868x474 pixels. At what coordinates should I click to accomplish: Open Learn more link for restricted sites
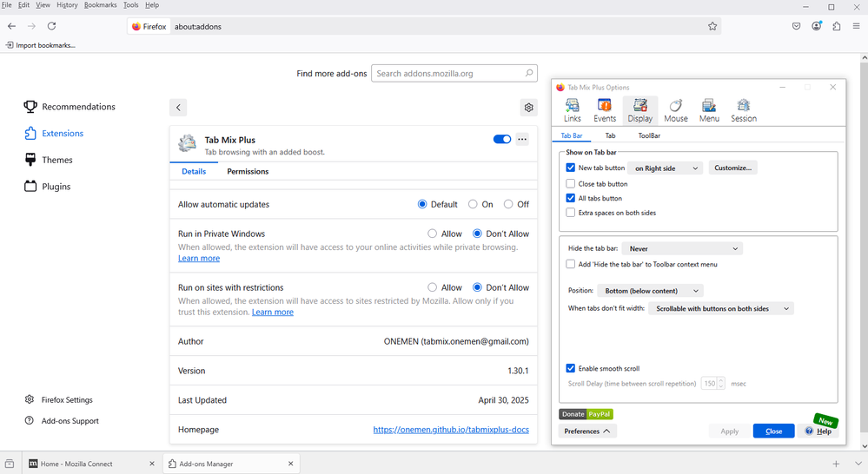(x=272, y=312)
